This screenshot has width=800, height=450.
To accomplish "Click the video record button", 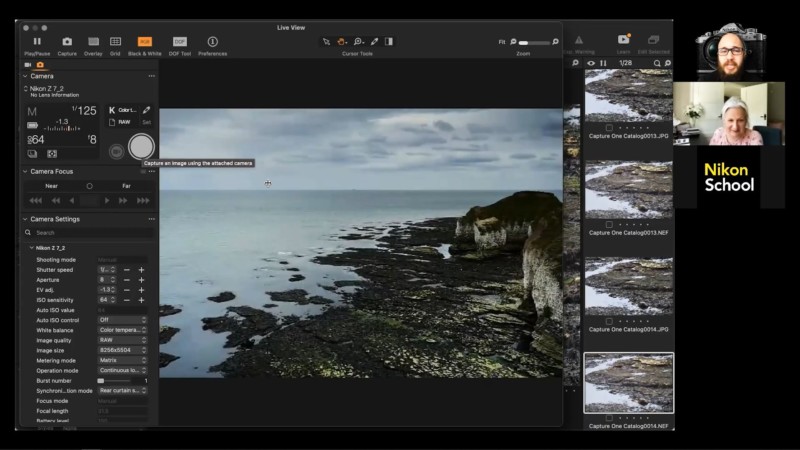I will pyautogui.click(x=116, y=152).
